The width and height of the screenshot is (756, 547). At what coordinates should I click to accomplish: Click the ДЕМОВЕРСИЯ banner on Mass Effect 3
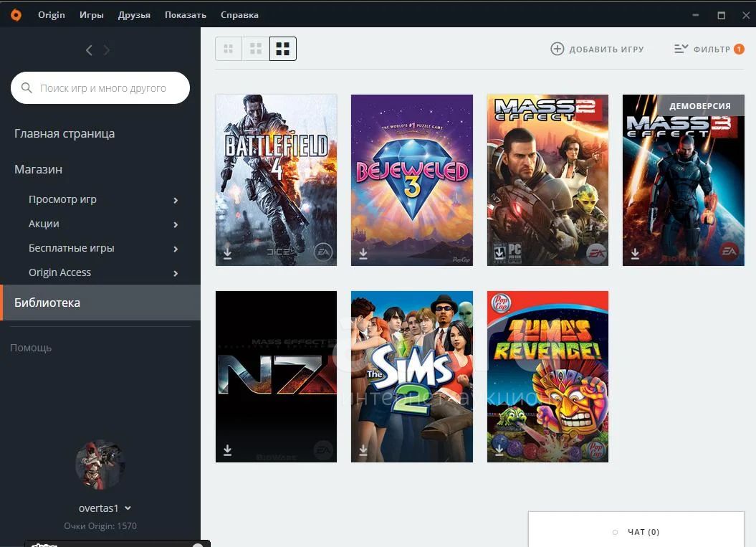(x=700, y=105)
